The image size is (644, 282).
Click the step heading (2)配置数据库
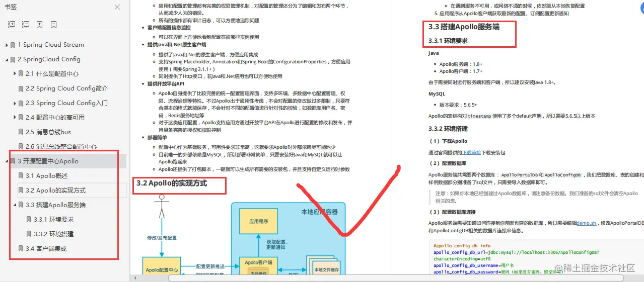[x=448, y=163]
